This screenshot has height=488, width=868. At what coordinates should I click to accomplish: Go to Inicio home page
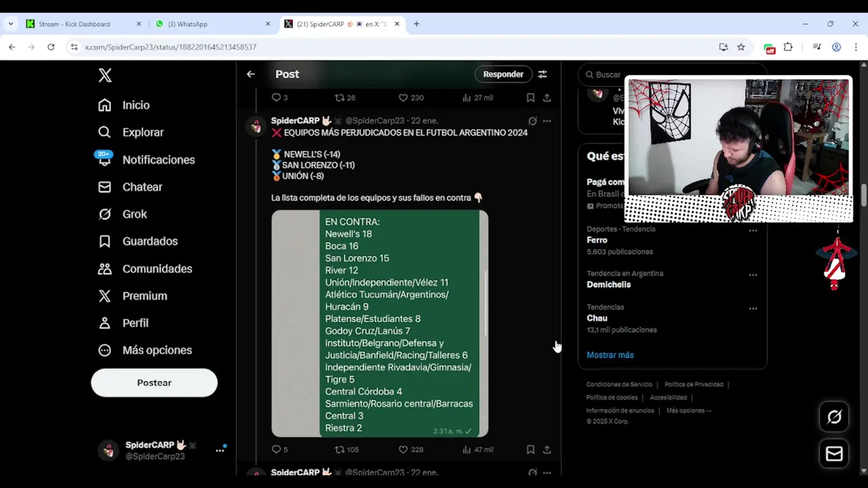[123, 105]
